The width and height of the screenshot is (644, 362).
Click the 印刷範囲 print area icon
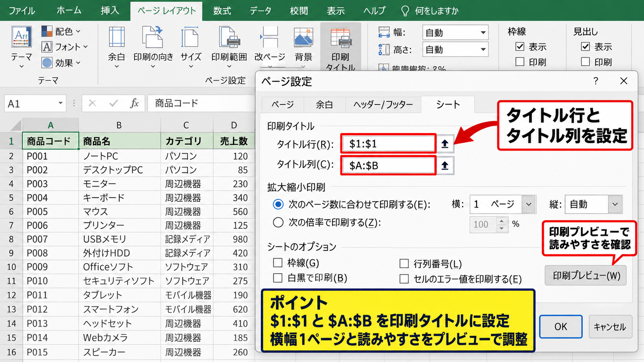pyautogui.click(x=229, y=38)
